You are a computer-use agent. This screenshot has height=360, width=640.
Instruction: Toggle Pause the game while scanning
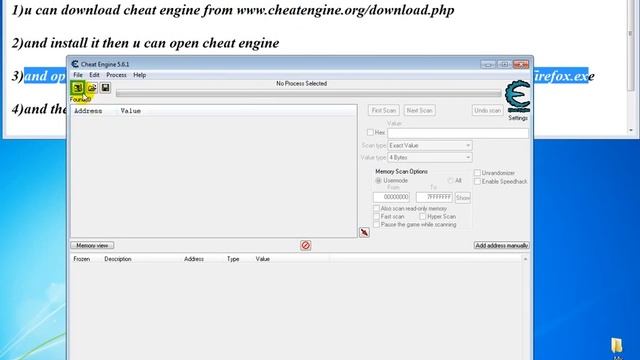376,224
